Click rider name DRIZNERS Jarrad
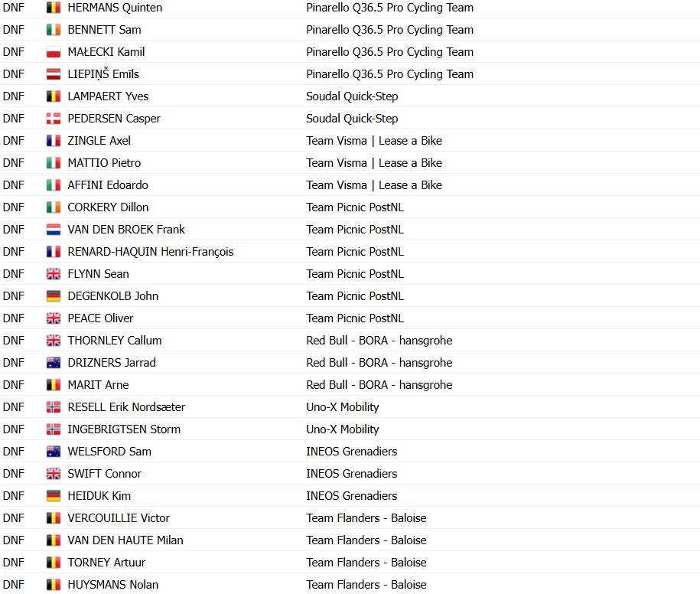 pyautogui.click(x=112, y=363)
